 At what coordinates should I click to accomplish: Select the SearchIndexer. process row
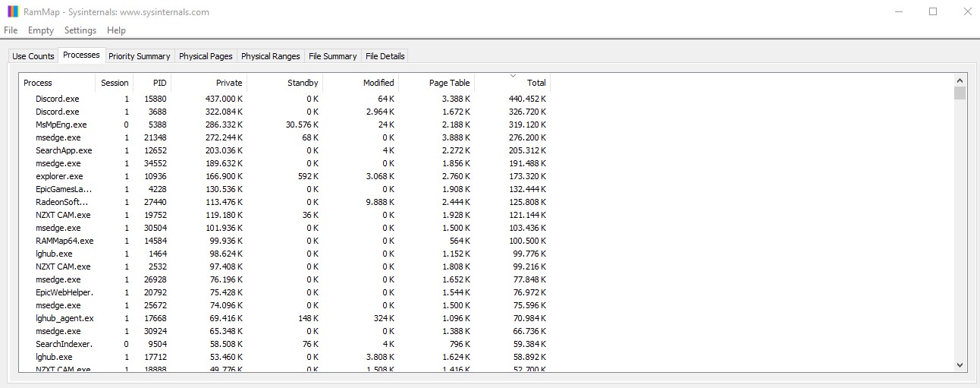pyautogui.click(x=285, y=344)
